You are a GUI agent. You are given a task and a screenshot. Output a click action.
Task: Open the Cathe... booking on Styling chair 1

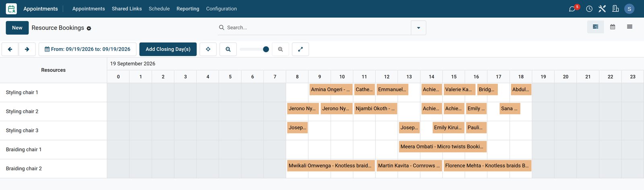(x=364, y=89)
